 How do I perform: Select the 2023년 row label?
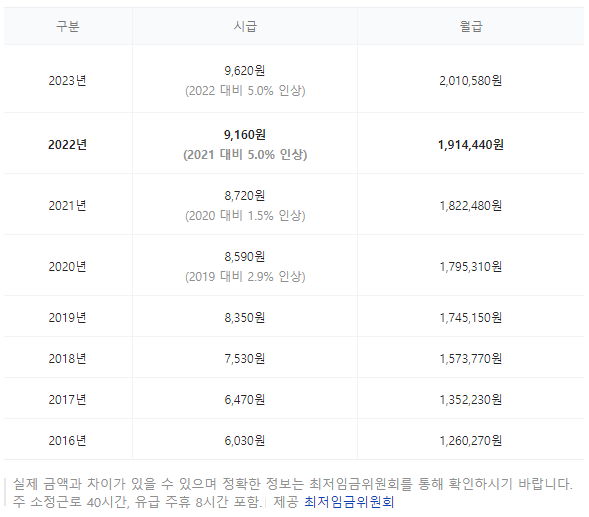click(x=68, y=80)
